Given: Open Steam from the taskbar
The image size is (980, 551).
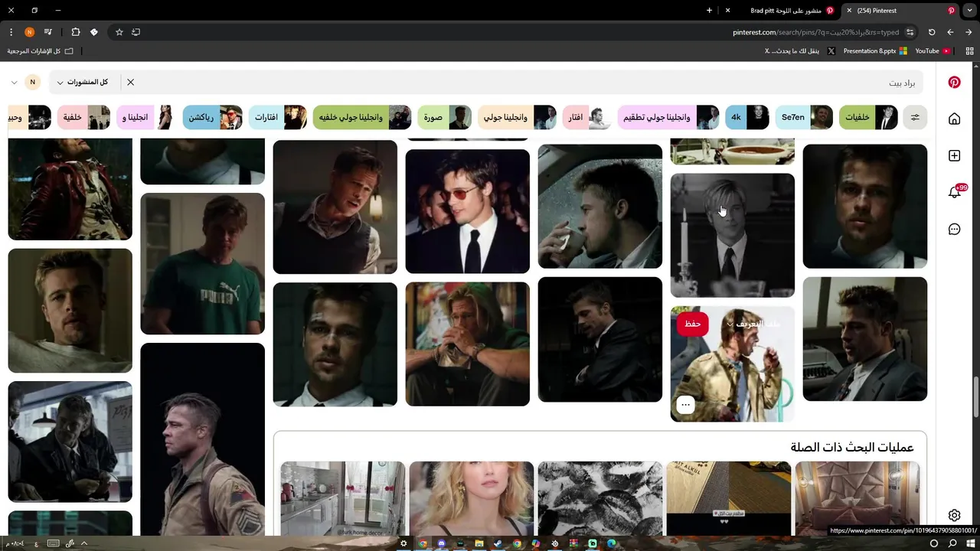Looking at the screenshot, I should pyautogui.click(x=498, y=543).
